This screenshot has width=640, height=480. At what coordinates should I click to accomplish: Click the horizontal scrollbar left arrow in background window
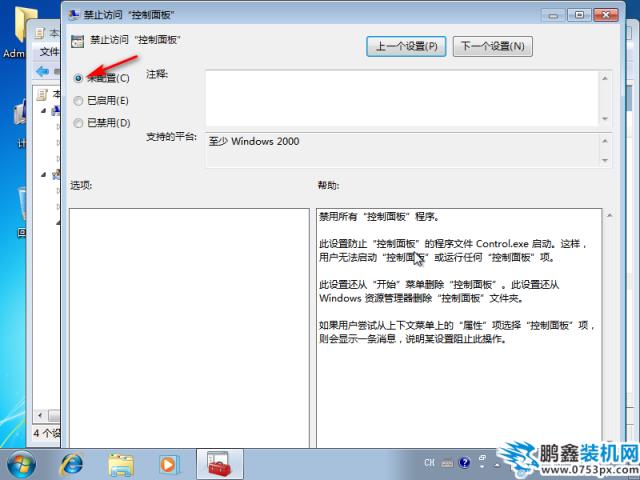(x=40, y=416)
